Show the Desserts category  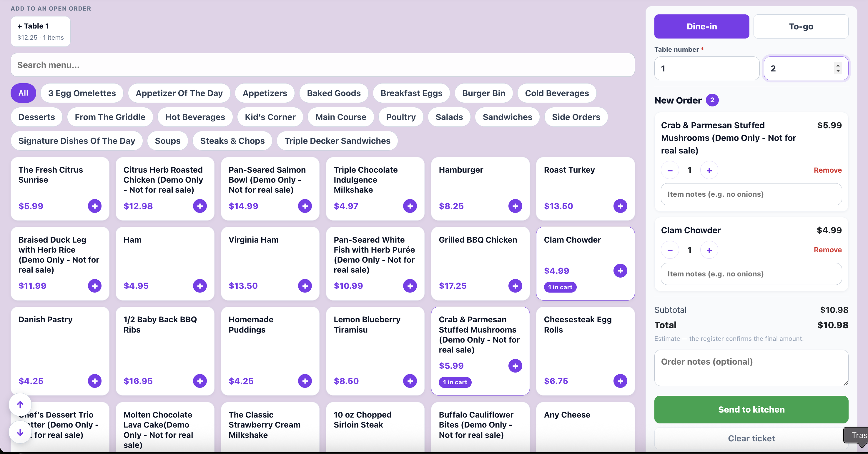[36, 117]
